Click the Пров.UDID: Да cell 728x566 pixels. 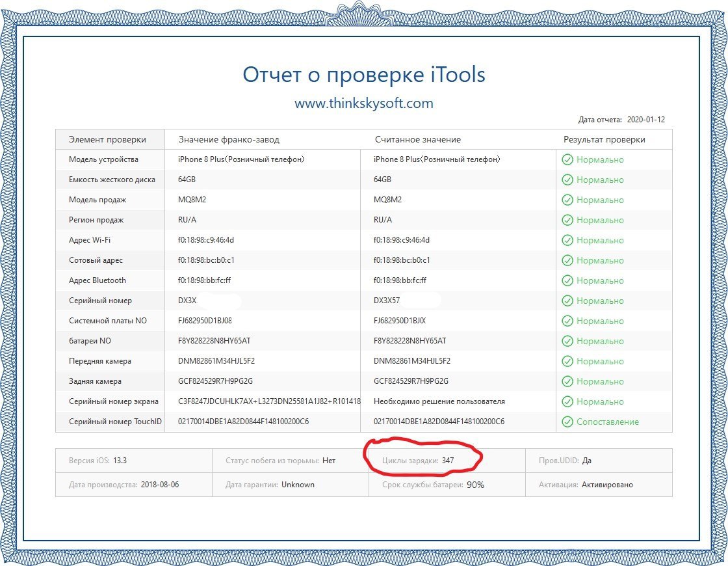[599, 461]
